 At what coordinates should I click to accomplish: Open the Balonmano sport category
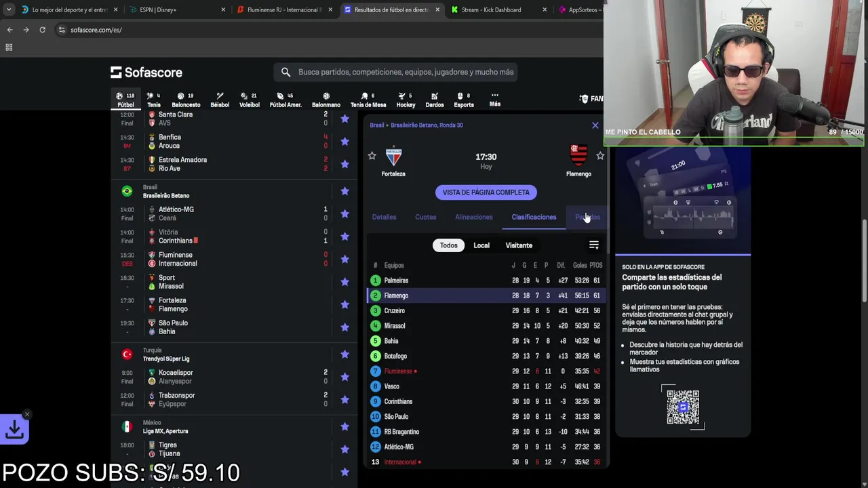(x=326, y=100)
